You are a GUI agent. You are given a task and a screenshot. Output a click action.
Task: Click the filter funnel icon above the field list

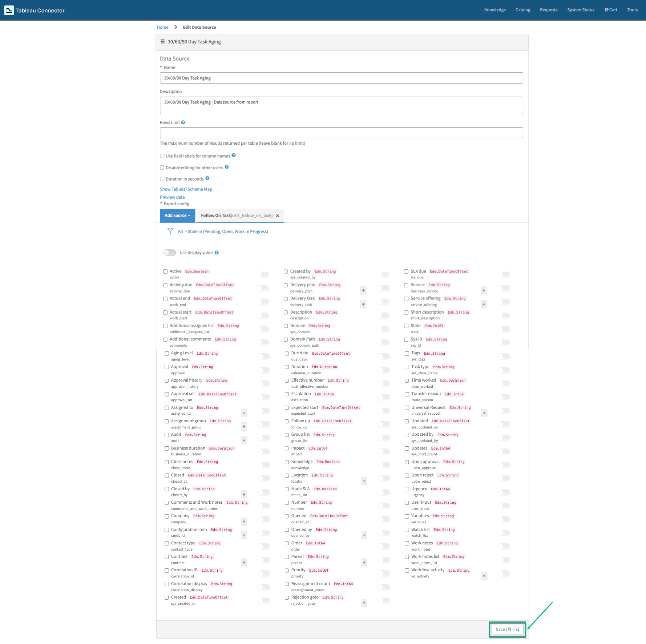[170, 231]
